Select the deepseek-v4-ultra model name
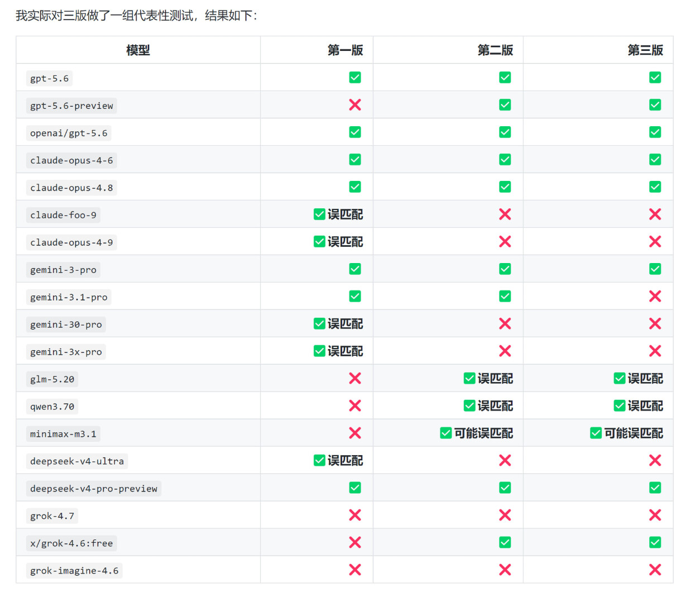The image size is (700, 592). (77, 462)
